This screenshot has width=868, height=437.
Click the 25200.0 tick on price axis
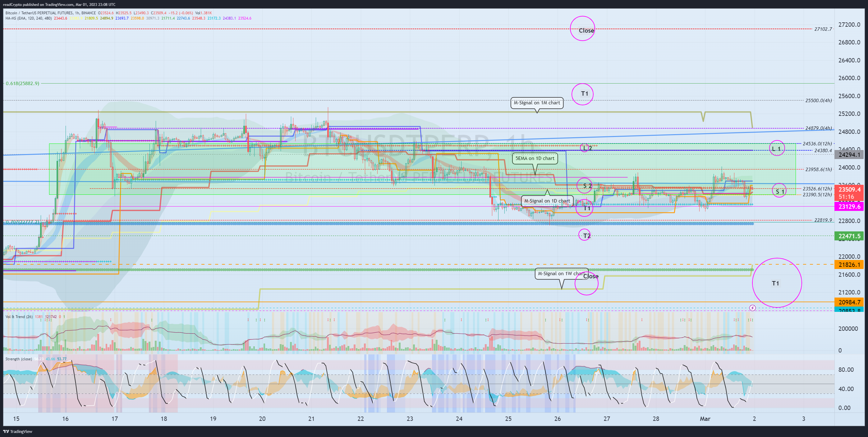[849, 114]
